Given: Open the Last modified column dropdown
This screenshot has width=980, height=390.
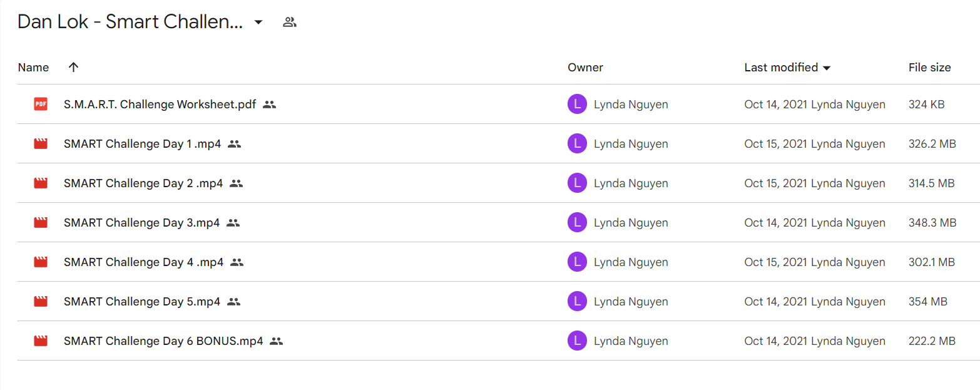Looking at the screenshot, I should click(827, 68).
